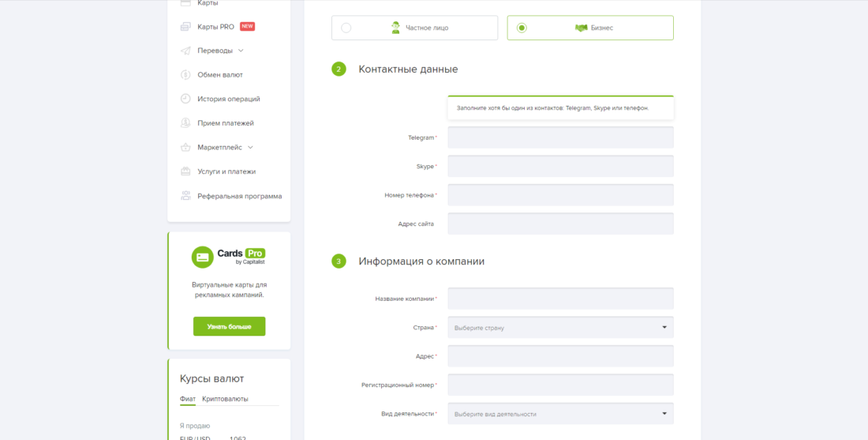Expand the Переводы submenu chevron

(241, 51)
